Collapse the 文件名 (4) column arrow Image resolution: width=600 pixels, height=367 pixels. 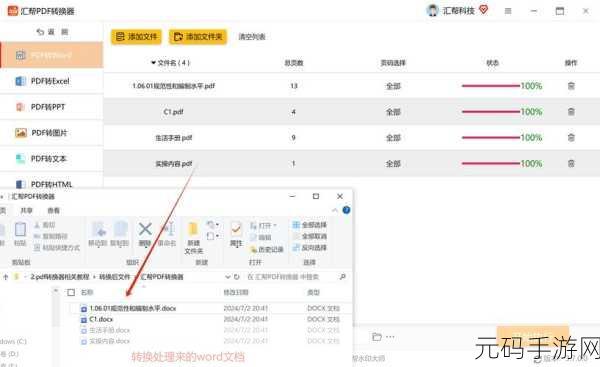pyautogui.click(x=153, y=62)
